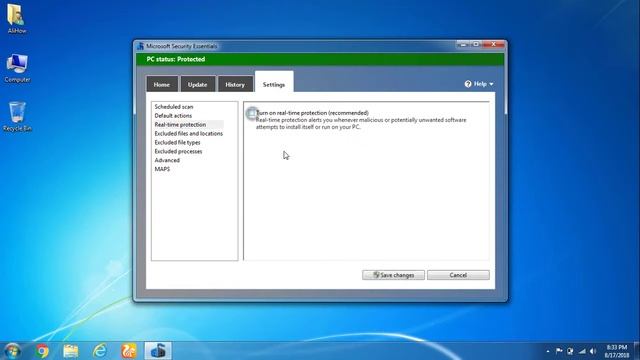Open the Computer desktop icon

(x=17, y=68)
